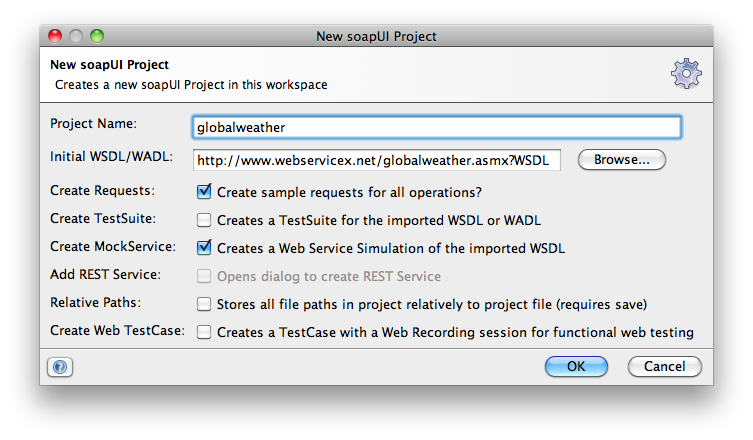Click the Initial WSDL/WADL label

[x=112, y=157]
